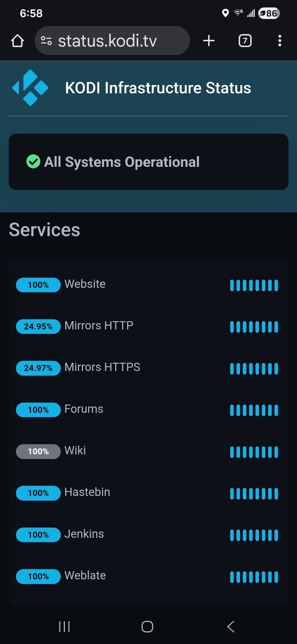Viewport: 297px width, 644px height.
Task: Tap the green operational checkmark icon
Action: point(33,162)
